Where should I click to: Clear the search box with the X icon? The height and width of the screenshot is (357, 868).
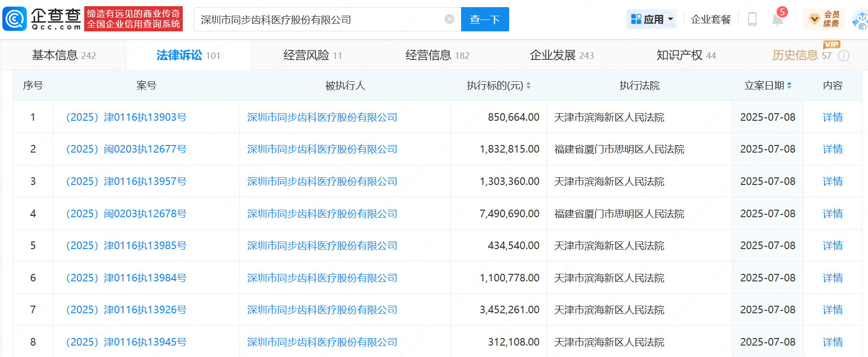[449, 19]
